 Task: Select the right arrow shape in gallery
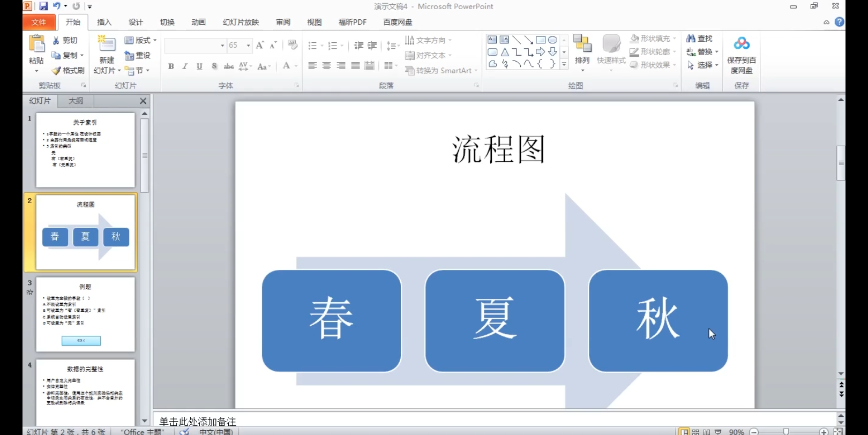[x=541, y=52]
